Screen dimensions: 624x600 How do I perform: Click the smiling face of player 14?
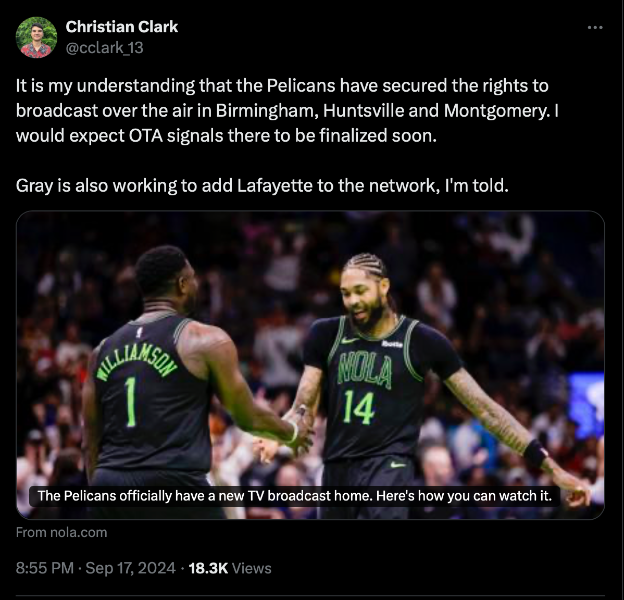(362, 299)
